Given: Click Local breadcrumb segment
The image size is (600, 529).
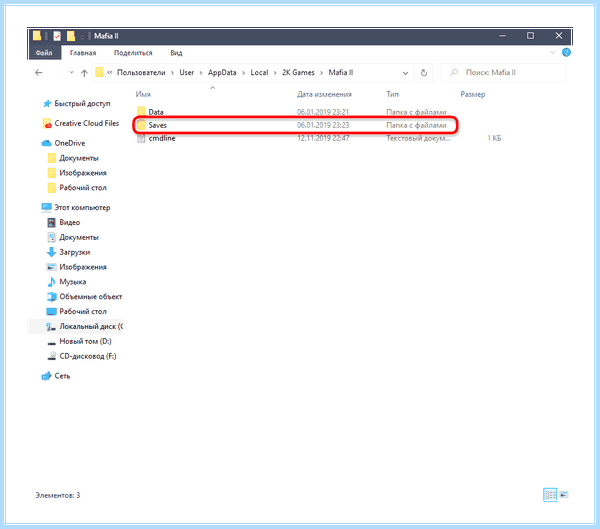Looking at the screenshot, I should coord(259,72).
